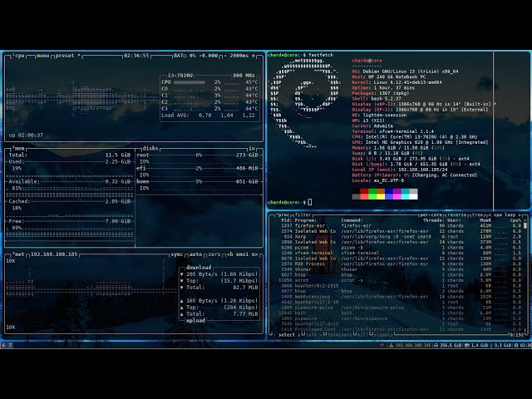Screen dimensions: 532x399
Task: Open process filter field
Action: click(303, 214)
